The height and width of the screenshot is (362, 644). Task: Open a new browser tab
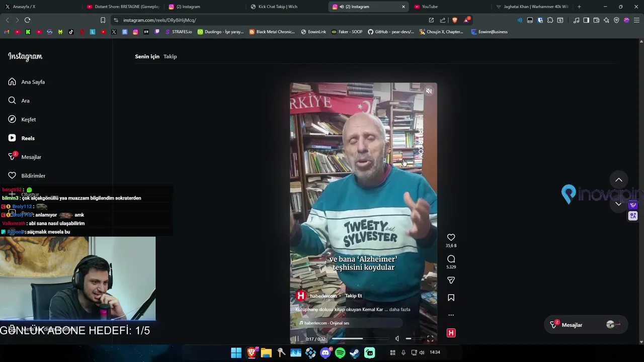579,7
